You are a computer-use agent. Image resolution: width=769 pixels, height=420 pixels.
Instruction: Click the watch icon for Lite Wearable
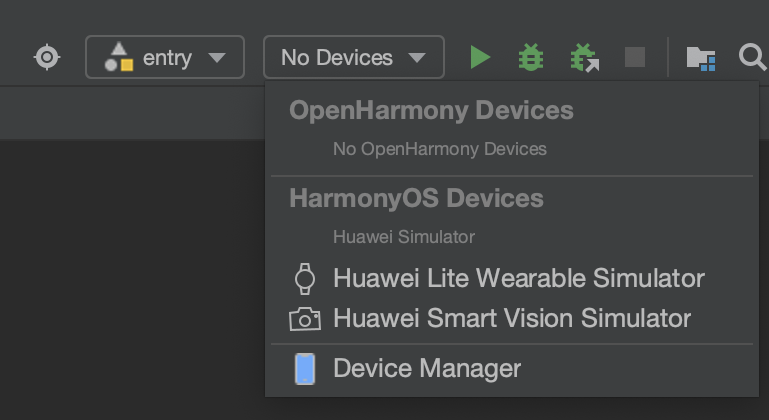pos(305,279)
